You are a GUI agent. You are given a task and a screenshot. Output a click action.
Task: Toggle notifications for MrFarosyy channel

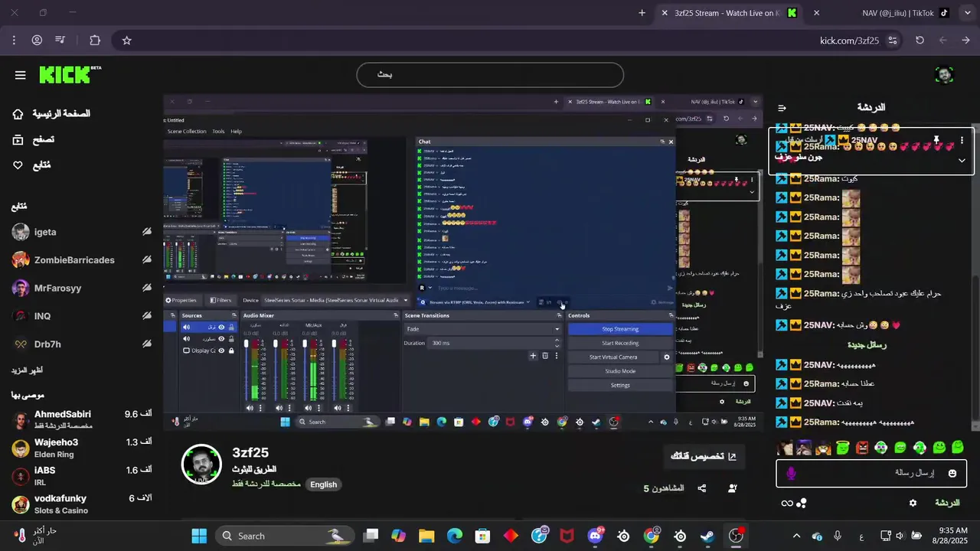147,289
